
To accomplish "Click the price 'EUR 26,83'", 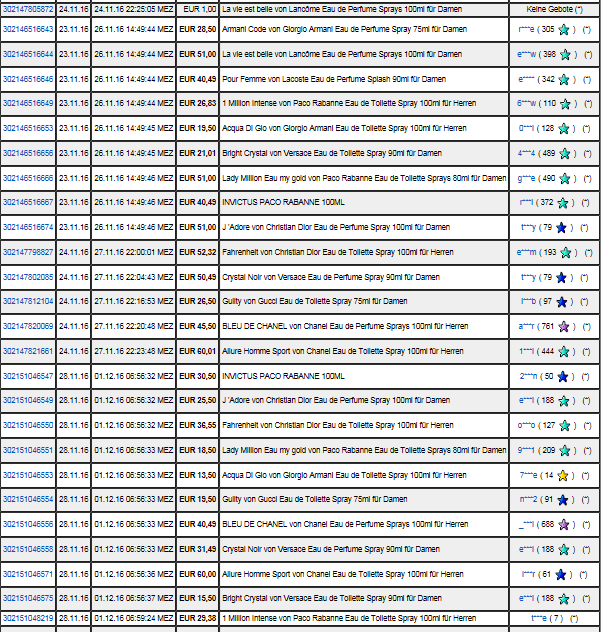I will coord(198,104).
